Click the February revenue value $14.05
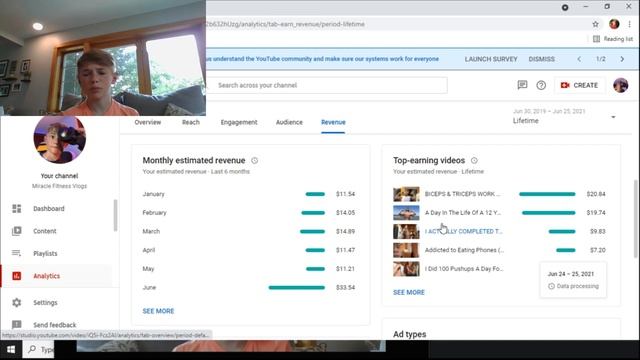 tap(345, 213)
